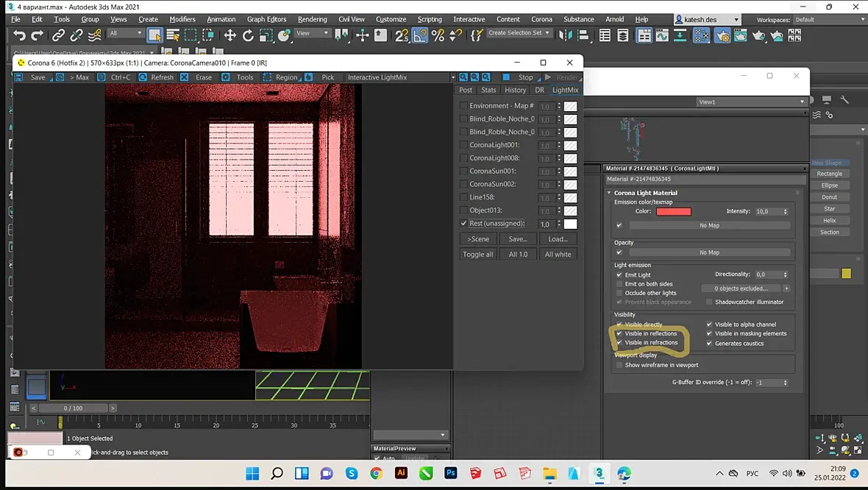Toggle the Percent Snap tool
This screenshot has width=868, height=490.
click(438, 35)
